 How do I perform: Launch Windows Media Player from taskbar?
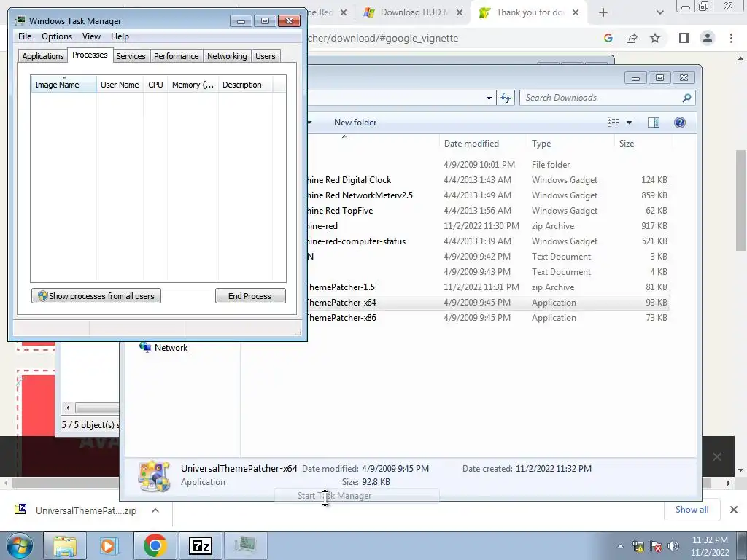108,545
